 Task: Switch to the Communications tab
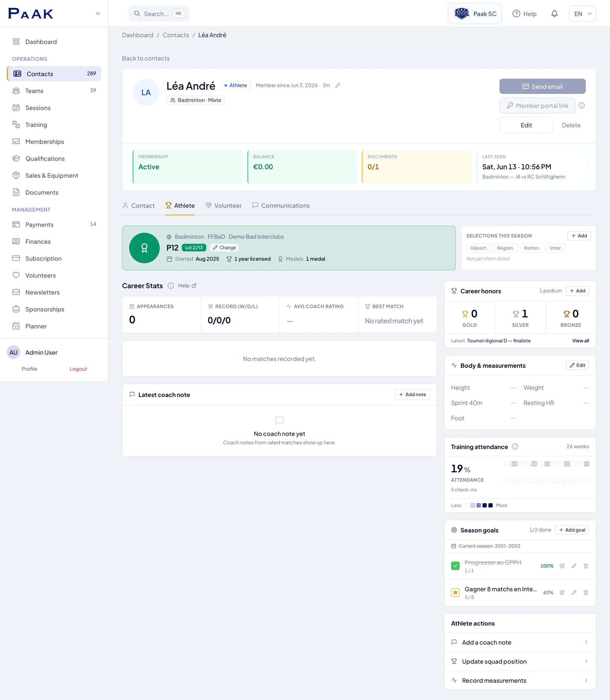(281, 205)
